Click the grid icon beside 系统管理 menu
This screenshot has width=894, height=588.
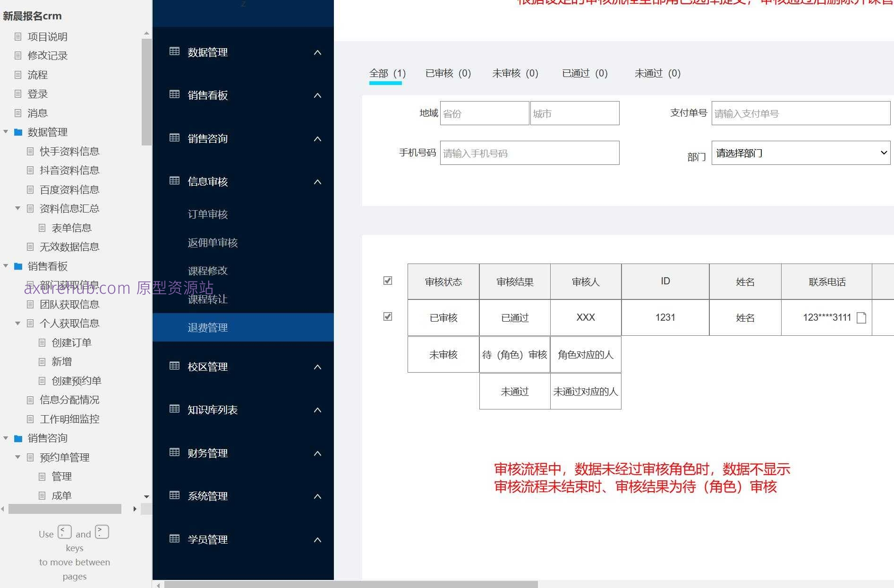click(x=174, y=495)
